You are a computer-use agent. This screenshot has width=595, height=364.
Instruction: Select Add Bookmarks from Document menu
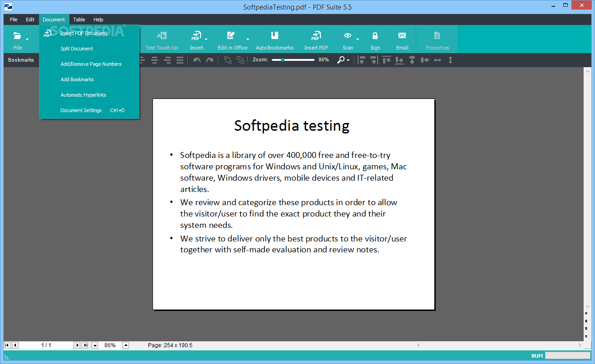tap(89, 79)
